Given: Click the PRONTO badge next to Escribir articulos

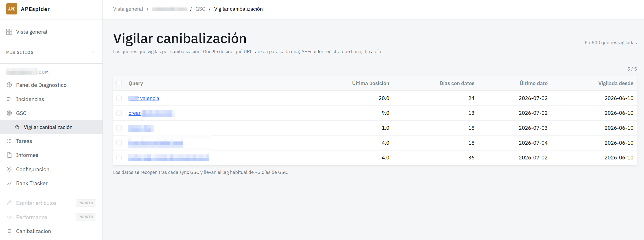Looking at the screenshot, I should tap(86, 203).
